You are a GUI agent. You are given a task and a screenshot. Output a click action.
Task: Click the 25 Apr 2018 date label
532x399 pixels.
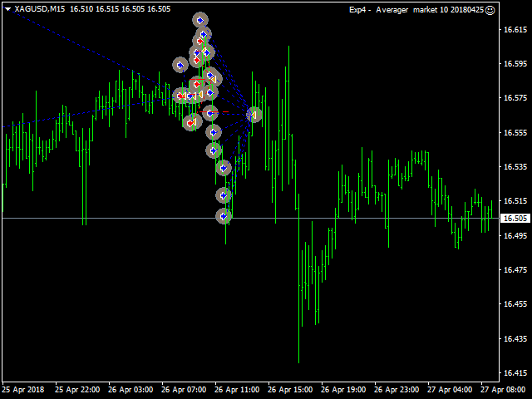pos(23,390)
